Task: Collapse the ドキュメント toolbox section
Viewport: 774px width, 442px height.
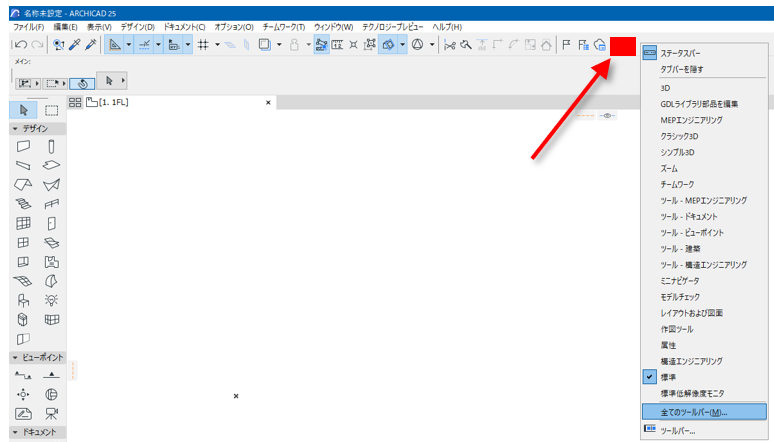Action: point(15,432)
